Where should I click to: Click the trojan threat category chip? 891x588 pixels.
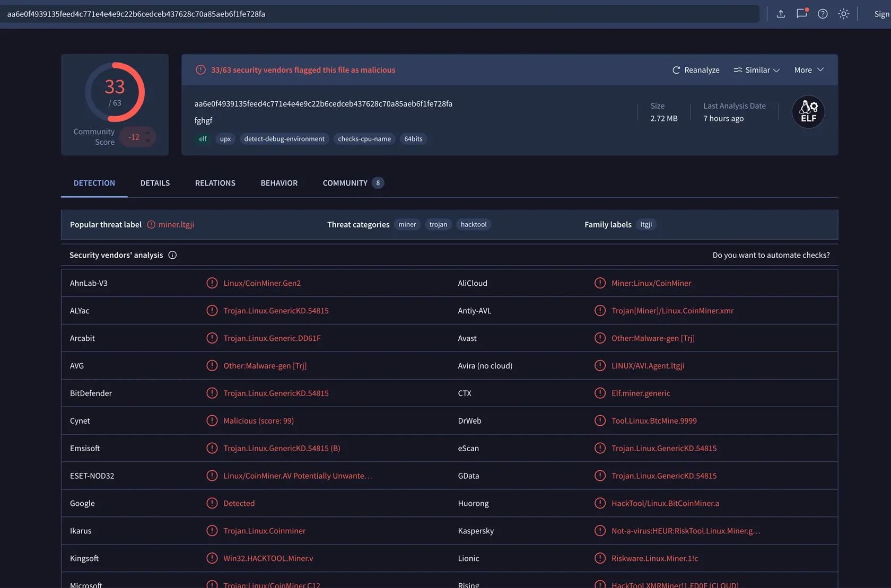point(438,224)
